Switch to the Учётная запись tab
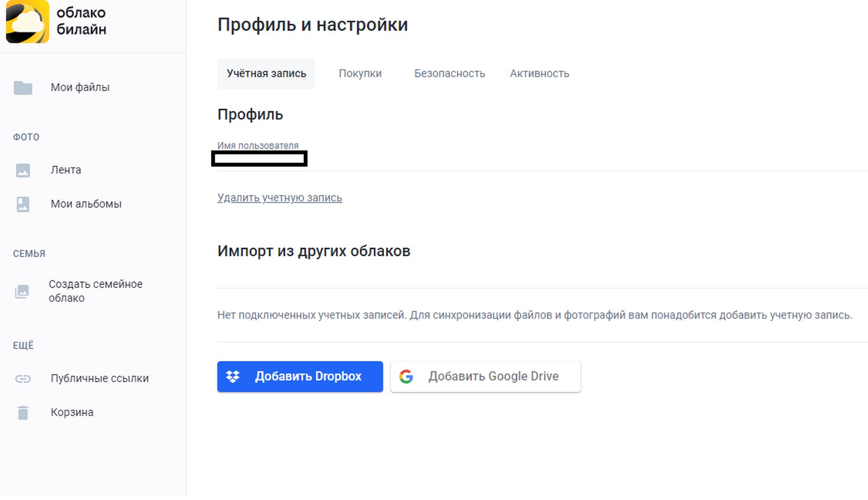The image size is (868, 500). pyautogui.click(x=266, y=74)
